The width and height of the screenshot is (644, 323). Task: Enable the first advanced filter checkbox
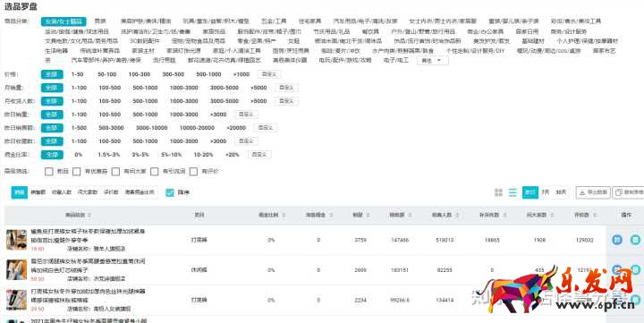coord(49,171)
